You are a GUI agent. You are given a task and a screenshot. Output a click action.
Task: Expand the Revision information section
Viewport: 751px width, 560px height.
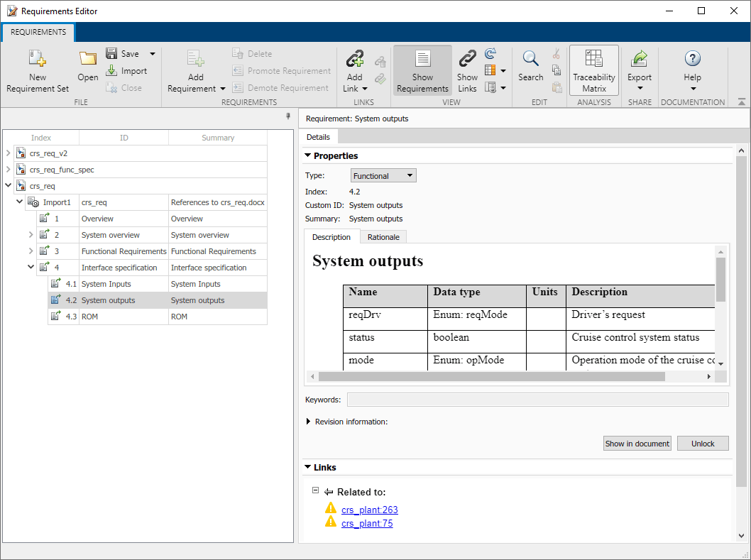308,422
